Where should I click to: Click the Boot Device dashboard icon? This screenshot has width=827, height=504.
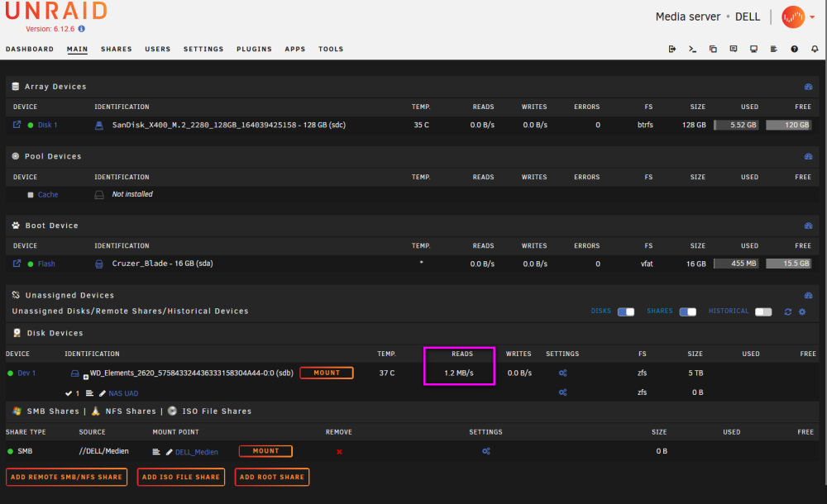[809, 226]
